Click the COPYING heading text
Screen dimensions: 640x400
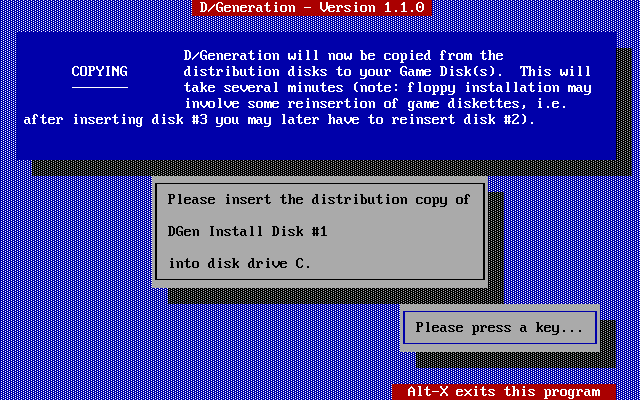pos(100,71)
